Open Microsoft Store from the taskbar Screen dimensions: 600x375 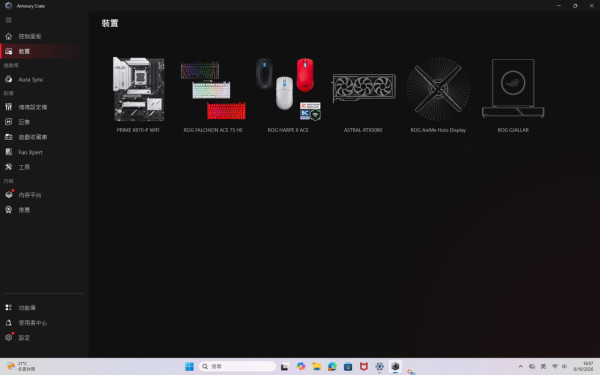(348, 367)
